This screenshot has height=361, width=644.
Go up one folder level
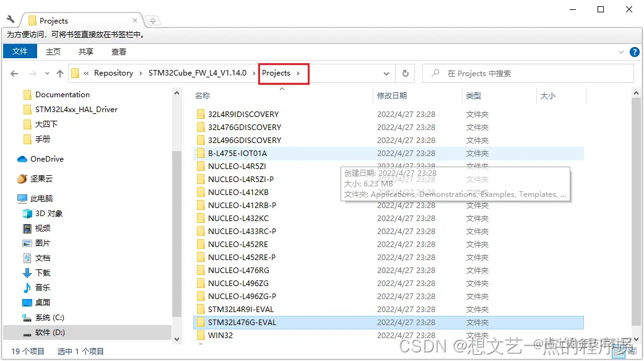point(60,74)
